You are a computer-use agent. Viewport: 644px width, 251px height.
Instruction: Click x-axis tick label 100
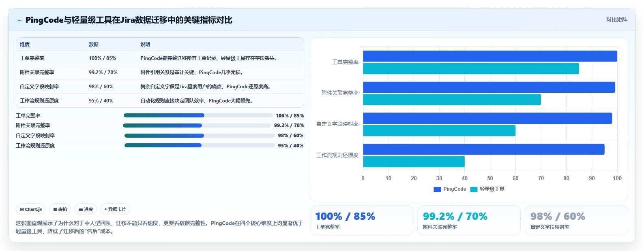click(617, 179)
